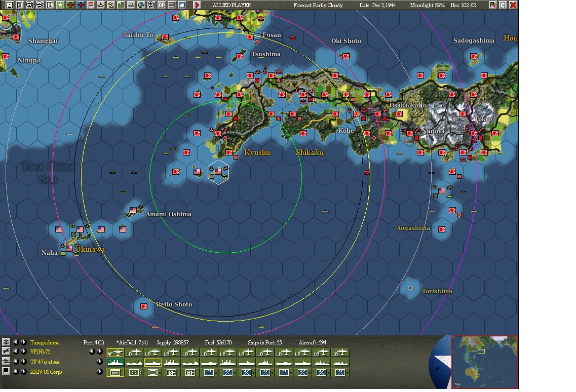Click the "Ships in Port: 55" text
576x392 pixels.
pyautogui.click(x=265, y=342)
